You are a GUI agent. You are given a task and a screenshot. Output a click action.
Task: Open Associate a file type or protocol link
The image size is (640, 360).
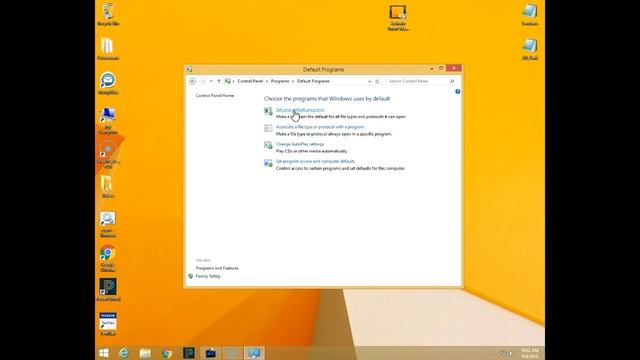click(x=320, y=127)
